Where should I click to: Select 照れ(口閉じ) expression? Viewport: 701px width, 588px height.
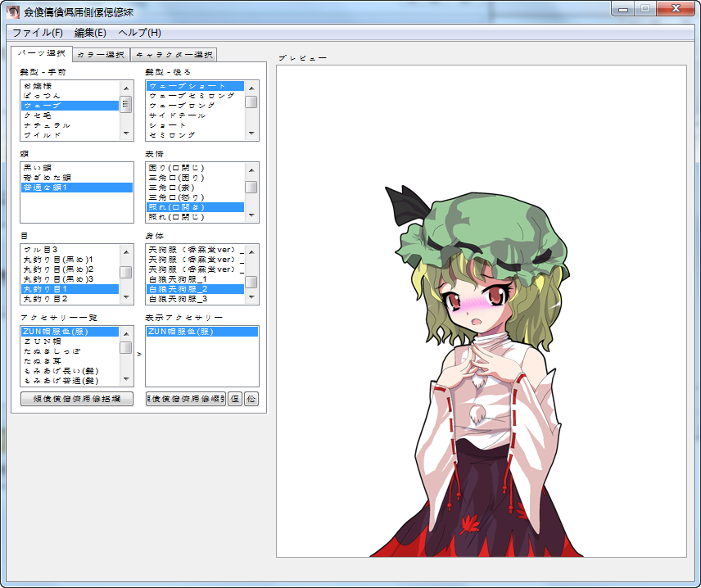click(x=196, y=217)
